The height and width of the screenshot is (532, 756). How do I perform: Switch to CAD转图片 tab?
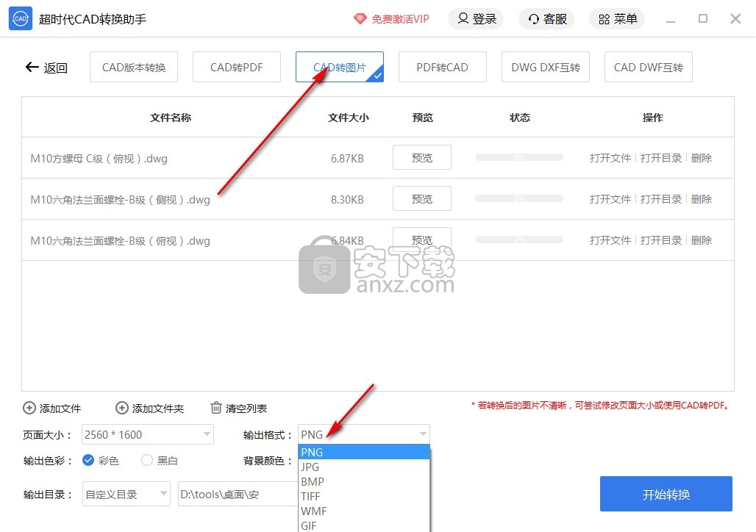340,67
